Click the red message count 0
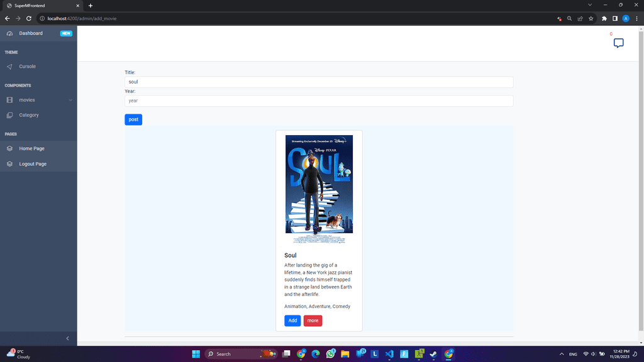 (611, 34)
